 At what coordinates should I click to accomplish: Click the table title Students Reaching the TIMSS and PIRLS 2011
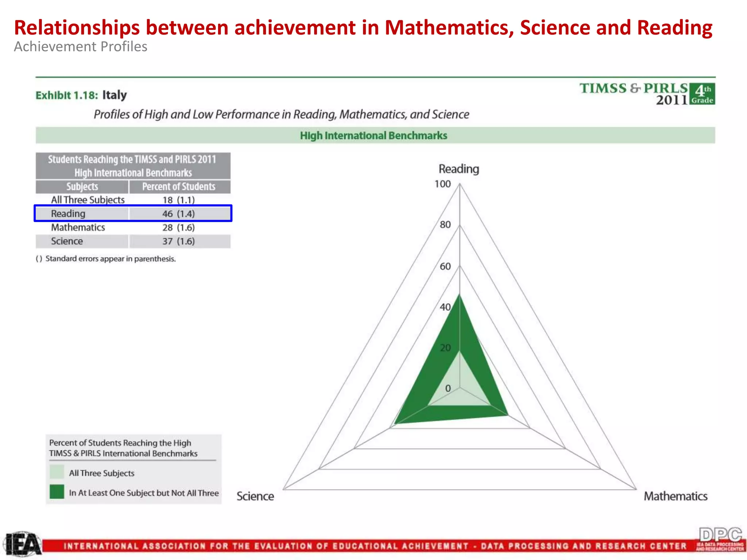tap(133, 166)
